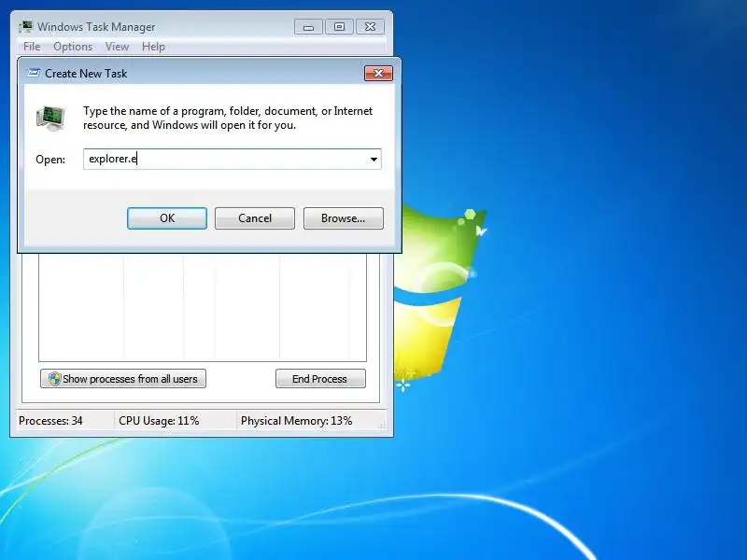Viewport: 747px width, 560px height.
Task: Open the File menu in Task Manager
Action: tap(32, 47)
